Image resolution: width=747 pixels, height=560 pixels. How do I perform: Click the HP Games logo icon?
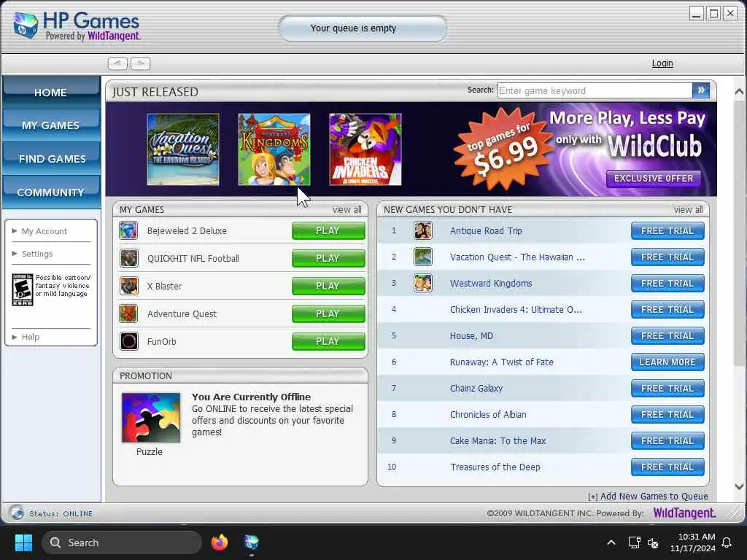coord(26,25)
